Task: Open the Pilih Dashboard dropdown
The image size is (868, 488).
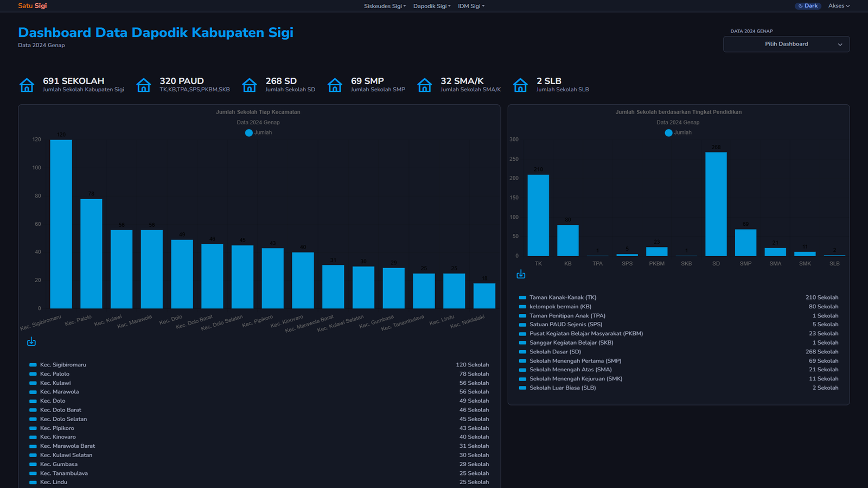Action: 786,44
